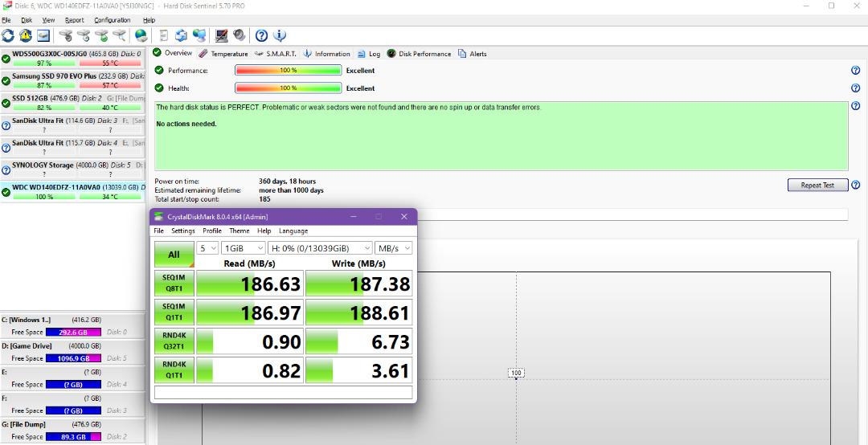Click the unknown status icon of SYNOLOGY Storage
Screen dimensions: 868x445
6,170
